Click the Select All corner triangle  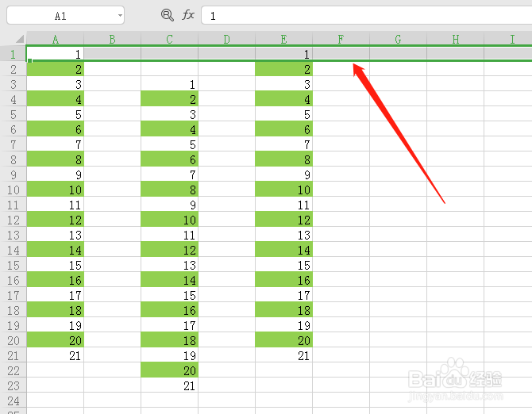click(x=20, y=39)
